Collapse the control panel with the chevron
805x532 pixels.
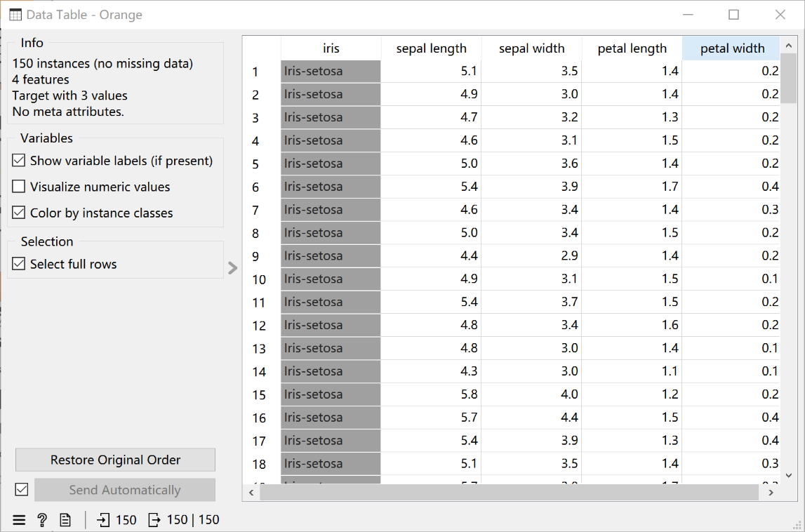point(232,268)
